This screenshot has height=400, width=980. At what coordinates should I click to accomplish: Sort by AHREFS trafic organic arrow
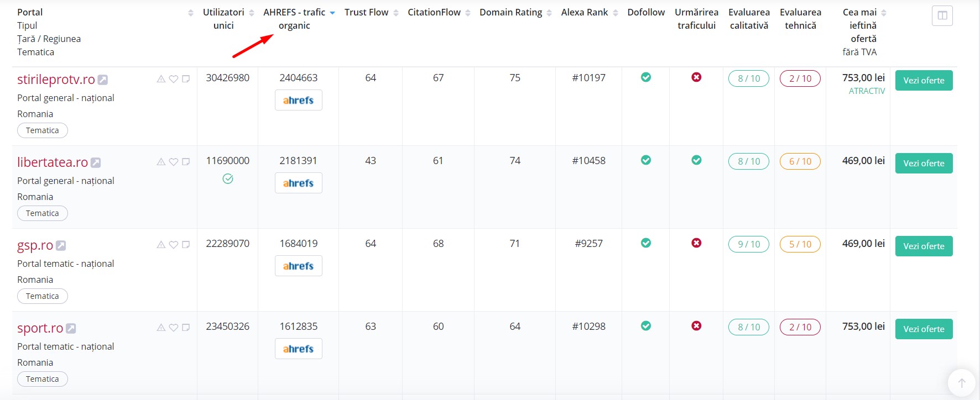click(332, 13)
